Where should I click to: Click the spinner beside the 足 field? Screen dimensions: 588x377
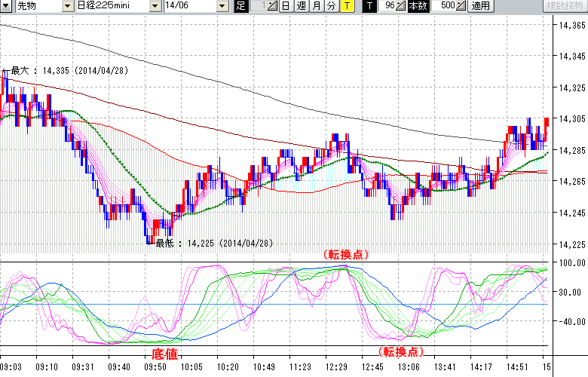tap(272, 6)
